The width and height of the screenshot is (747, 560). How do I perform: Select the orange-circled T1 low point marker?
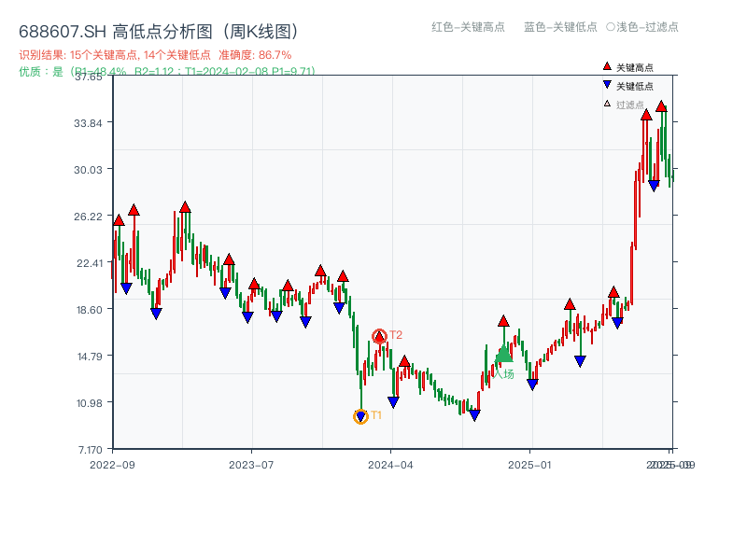[x=359, y=415]
